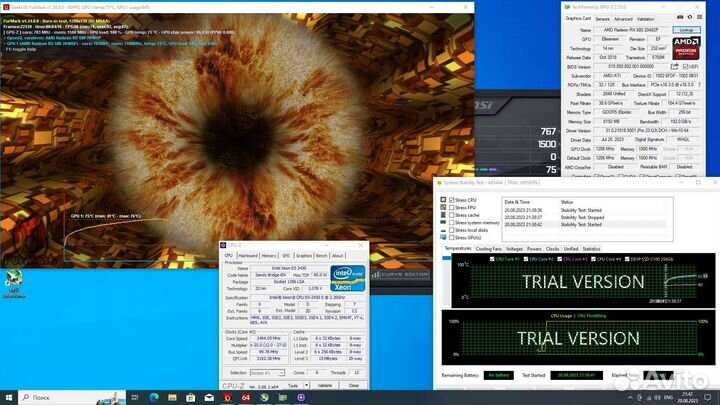
Task: Click GPU-Z refresh icon
Action: point(690,17)
